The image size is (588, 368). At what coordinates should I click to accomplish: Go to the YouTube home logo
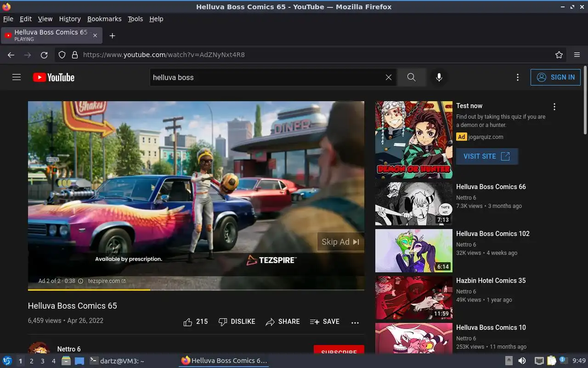point(54,77)
